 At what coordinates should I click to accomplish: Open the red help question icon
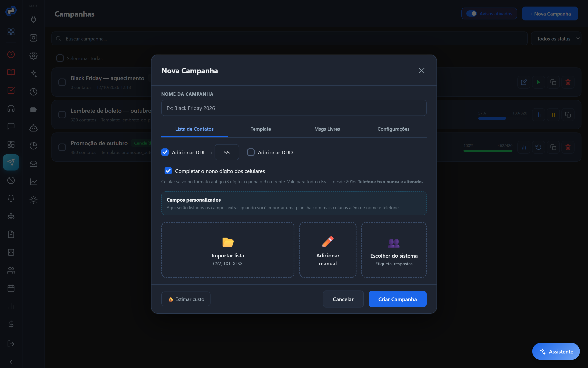coord(11,54)
